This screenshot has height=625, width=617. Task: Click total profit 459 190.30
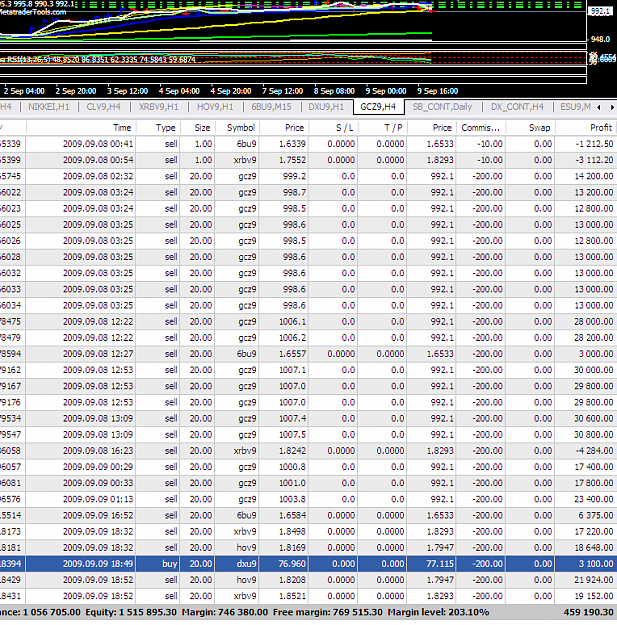coord(588,612)
